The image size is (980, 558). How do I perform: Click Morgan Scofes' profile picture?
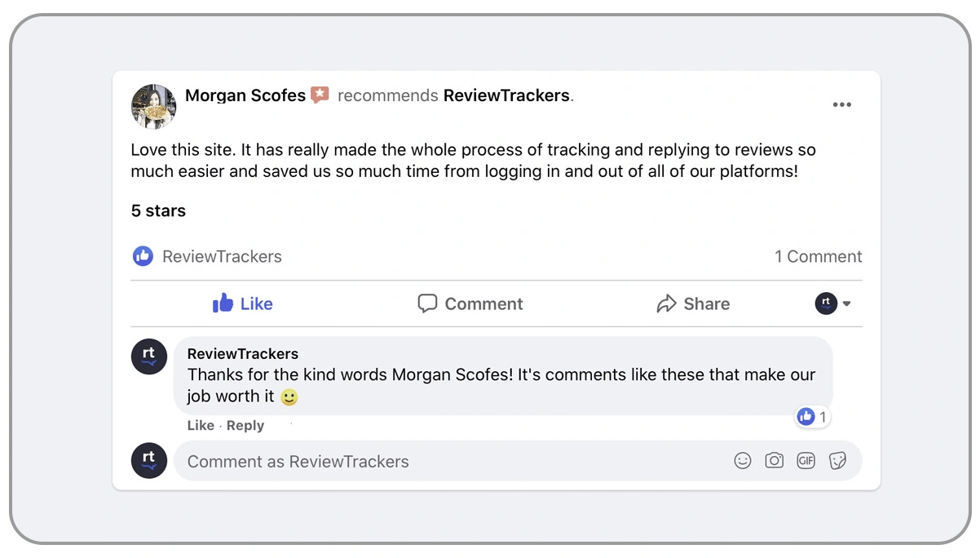153,106
